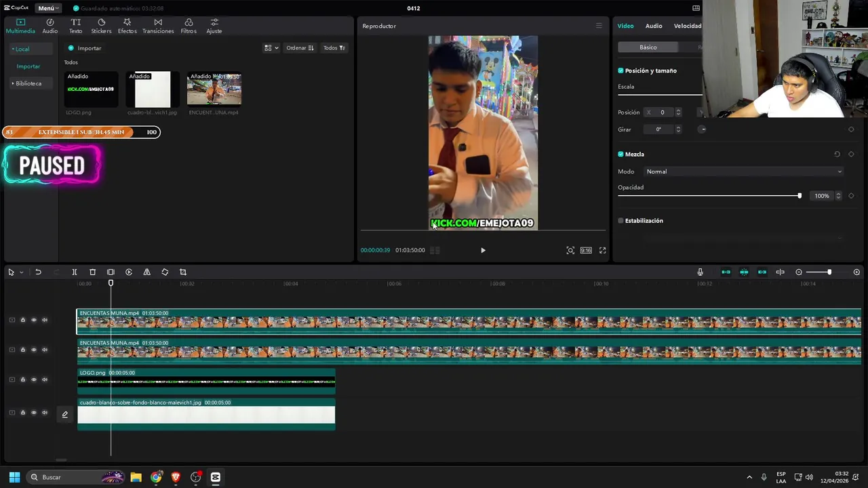Open the Todos filter dropdown

(x=334, y=48)
